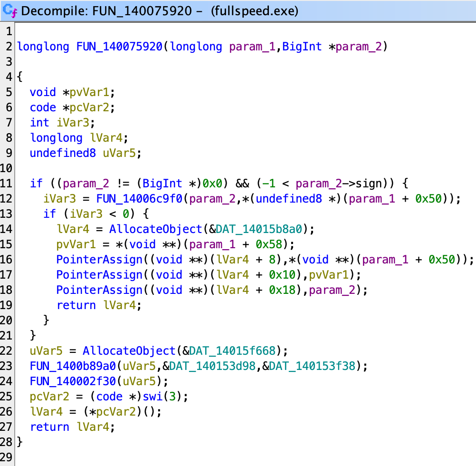Click BigInt type in the function signature

[x=303, y=47]
